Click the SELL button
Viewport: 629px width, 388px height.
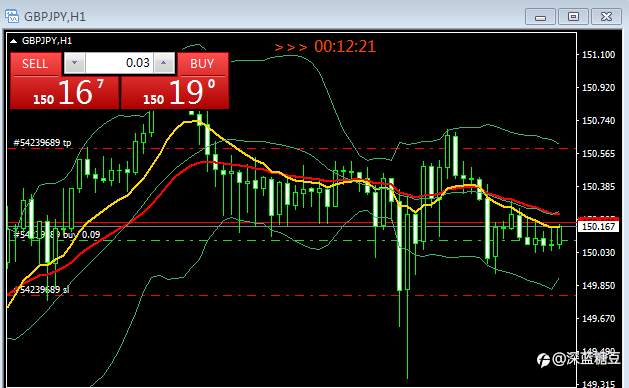(x=35, y=63)
